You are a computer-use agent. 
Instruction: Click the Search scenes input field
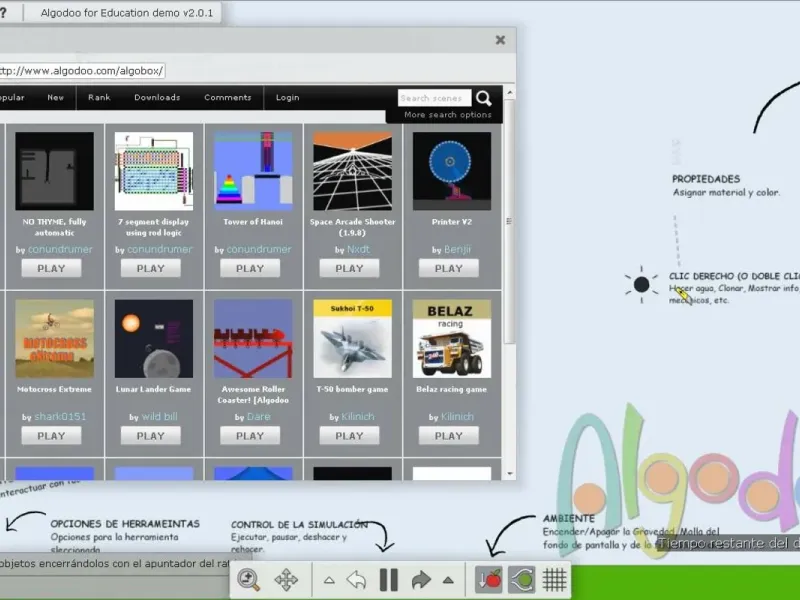coord(434,98)
